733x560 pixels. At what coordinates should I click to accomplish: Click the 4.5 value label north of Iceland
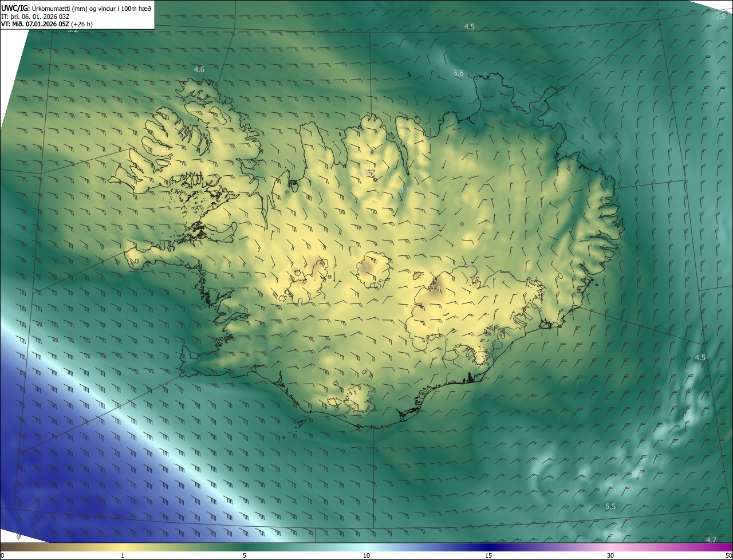470,27
